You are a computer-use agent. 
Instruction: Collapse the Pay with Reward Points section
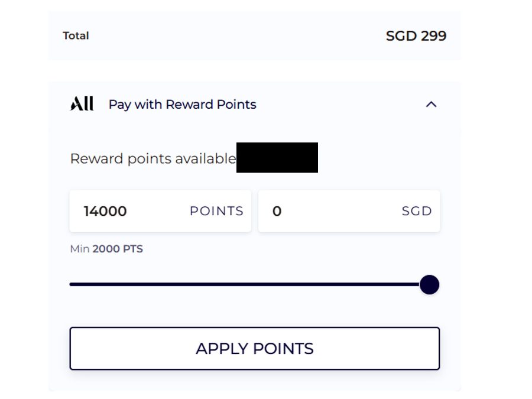pyautogui.click(x=432, y=105)
